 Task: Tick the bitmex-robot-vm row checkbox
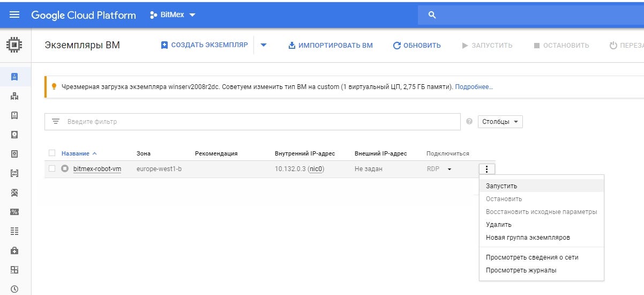coord(52,169)
